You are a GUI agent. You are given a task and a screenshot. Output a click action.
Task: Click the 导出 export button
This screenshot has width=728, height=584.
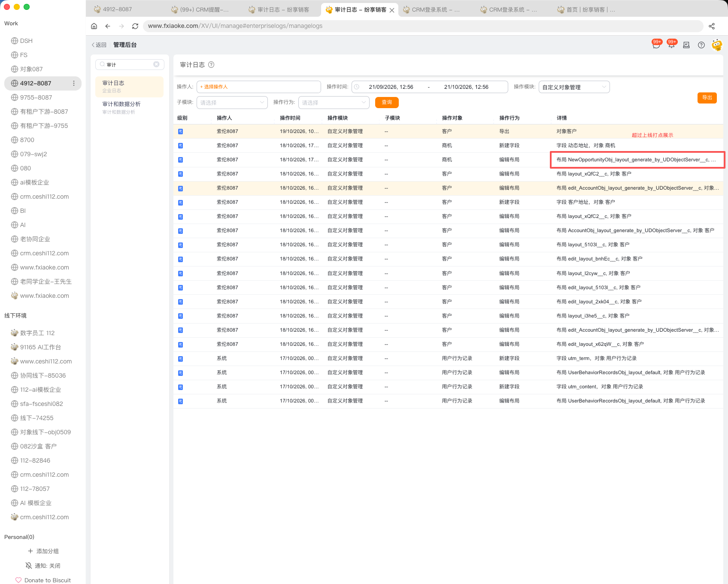707,98
